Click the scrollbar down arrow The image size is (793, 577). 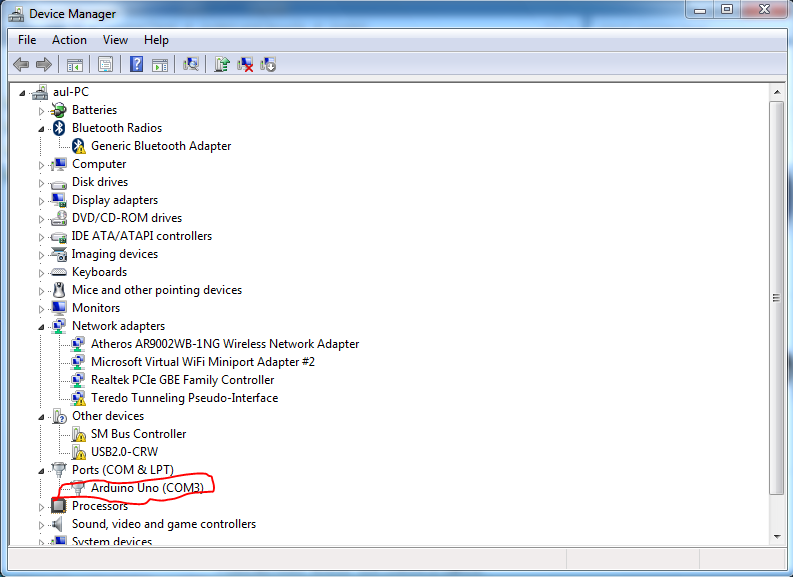click(x=777, y=537)
